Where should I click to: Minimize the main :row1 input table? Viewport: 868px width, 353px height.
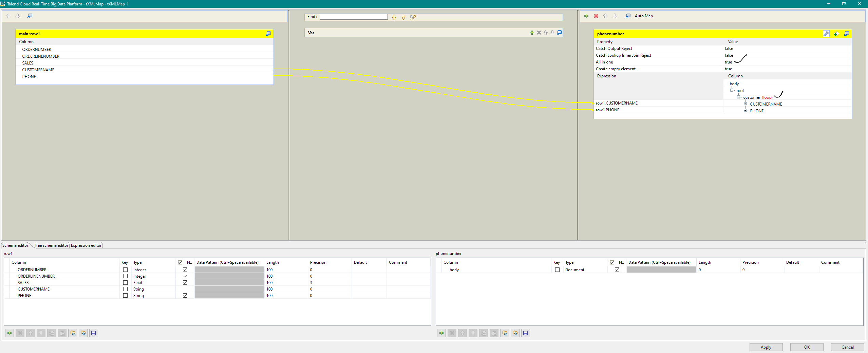268,34
